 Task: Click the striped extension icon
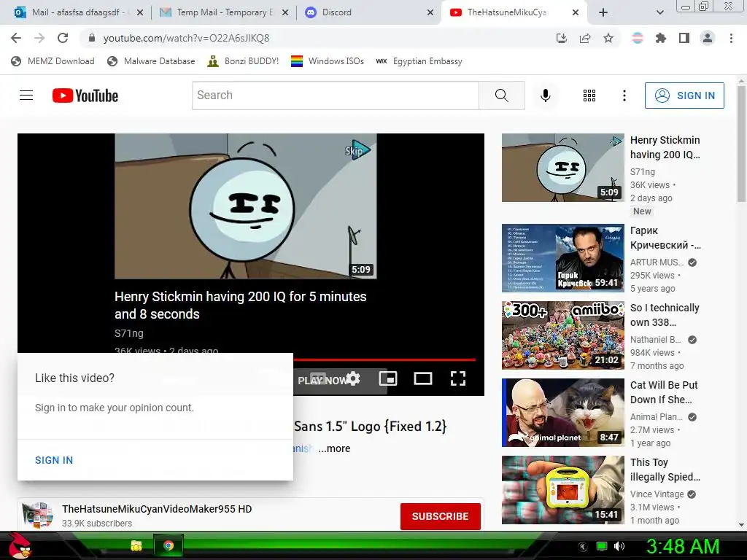pos(638,38)
